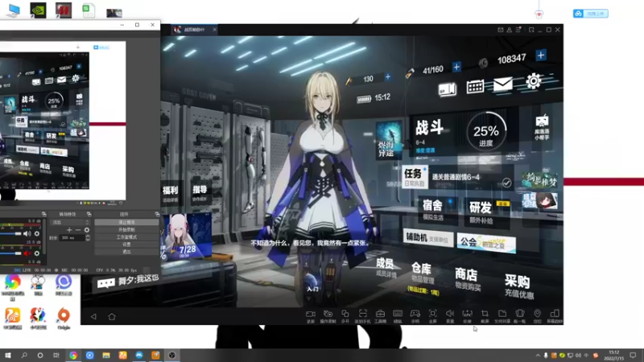
Task: Open 研发 research menu
Action: click(x=486, y=212)
